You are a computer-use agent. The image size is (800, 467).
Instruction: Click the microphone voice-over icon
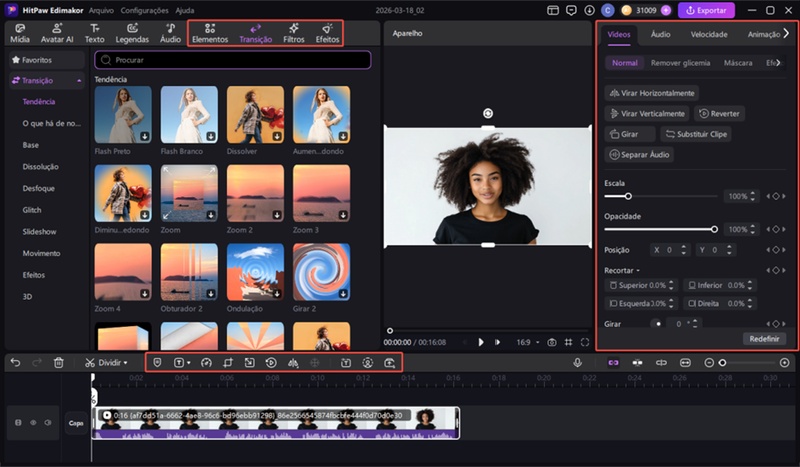coord(578,362)
